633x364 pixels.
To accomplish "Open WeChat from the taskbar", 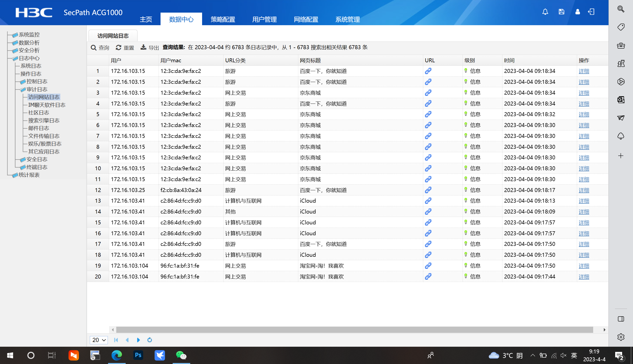I will [x=181, y=355].
